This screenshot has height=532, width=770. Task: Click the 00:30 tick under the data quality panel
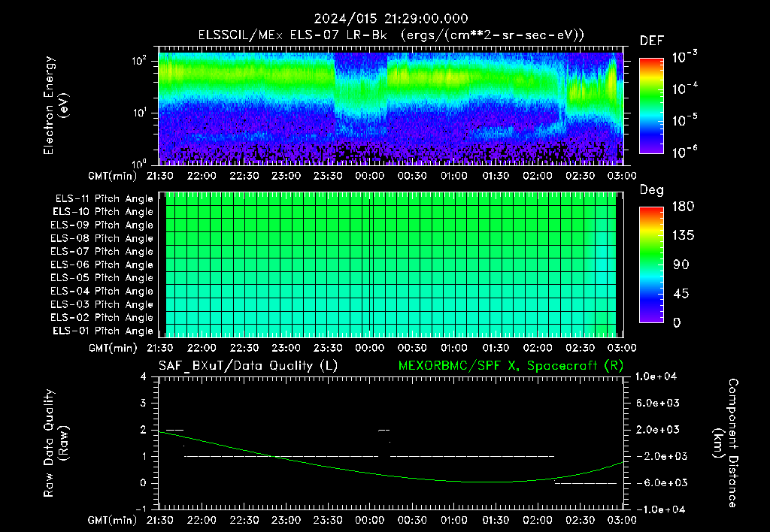click(412, 520)
